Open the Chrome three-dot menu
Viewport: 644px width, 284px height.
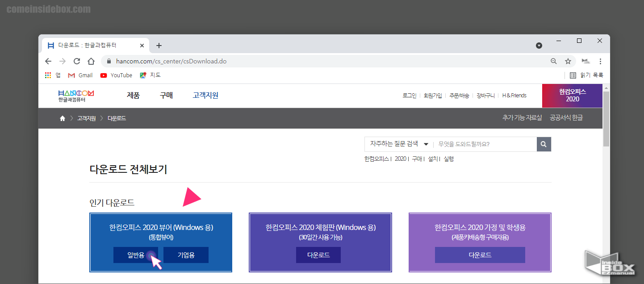click(x=600, y=61)
